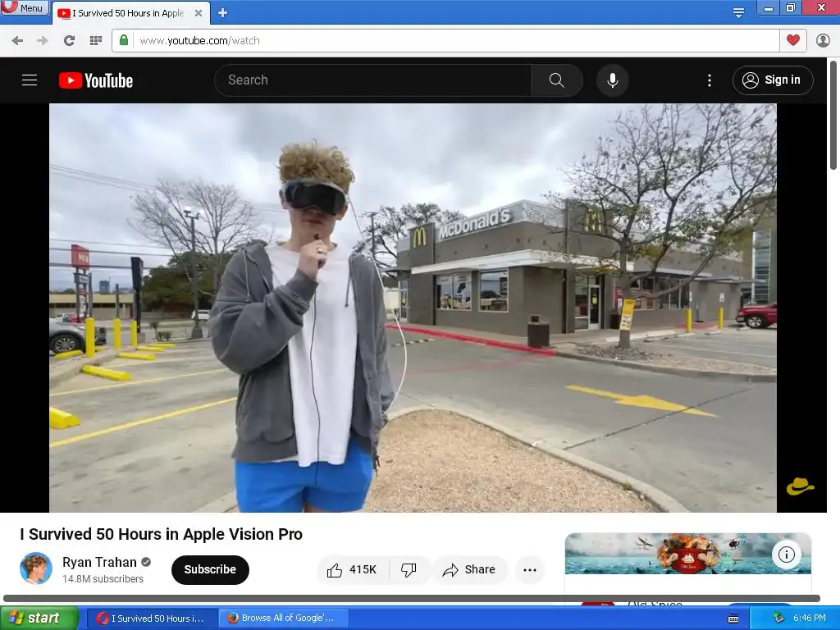The width and height of the screenshot is (840, 630).
Task: Click the video title 'I Survived 50 Hours in Apple Vision Pro'
Action: point(162,534)
